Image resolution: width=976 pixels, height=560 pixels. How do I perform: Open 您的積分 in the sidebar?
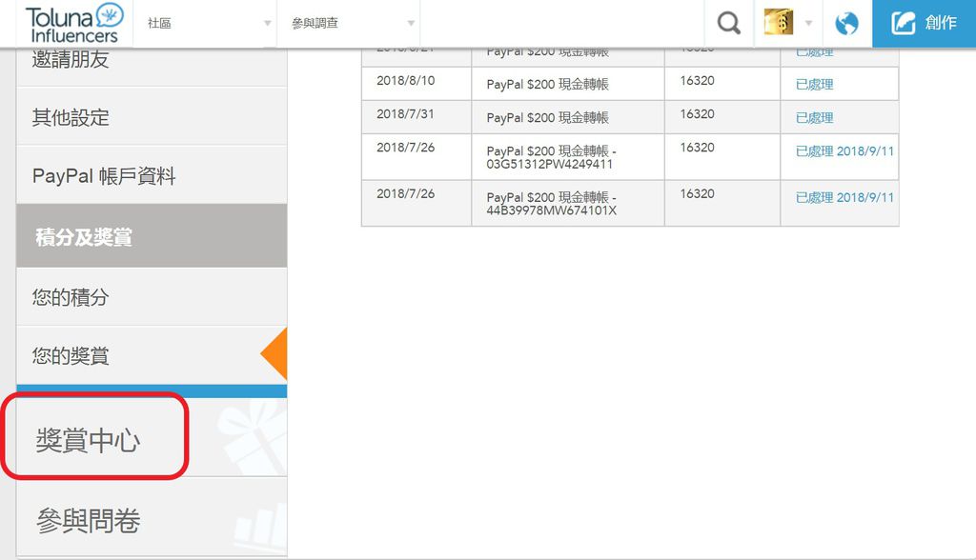pos(152,297)
